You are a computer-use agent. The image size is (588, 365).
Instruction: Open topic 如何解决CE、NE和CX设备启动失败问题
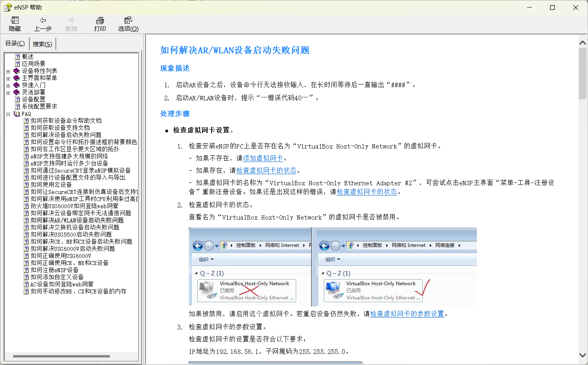[81, 241]
